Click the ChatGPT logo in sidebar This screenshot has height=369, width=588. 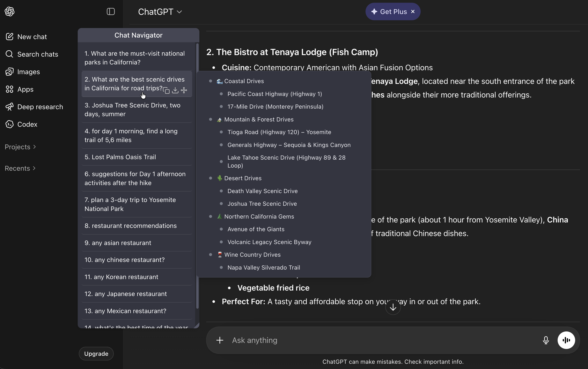click(10, 11)
